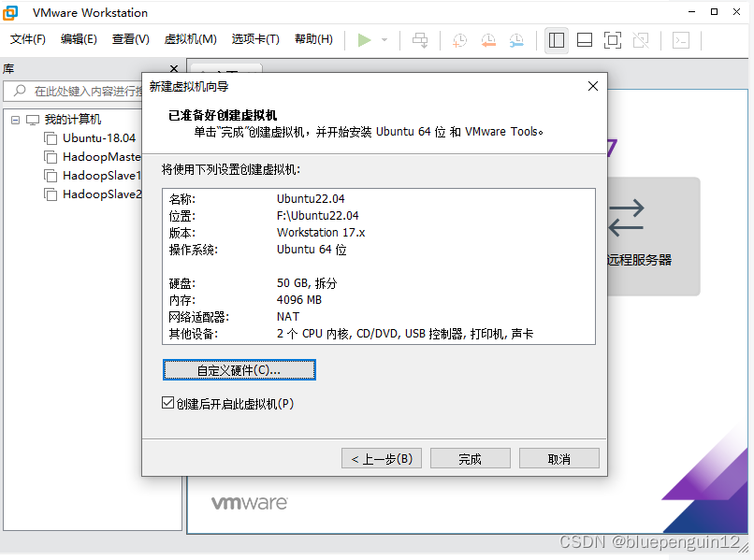Toggle 创建后开启此虚拟机(P) checkbox
The height and width of the screenshot is (560, 754).
167,403
